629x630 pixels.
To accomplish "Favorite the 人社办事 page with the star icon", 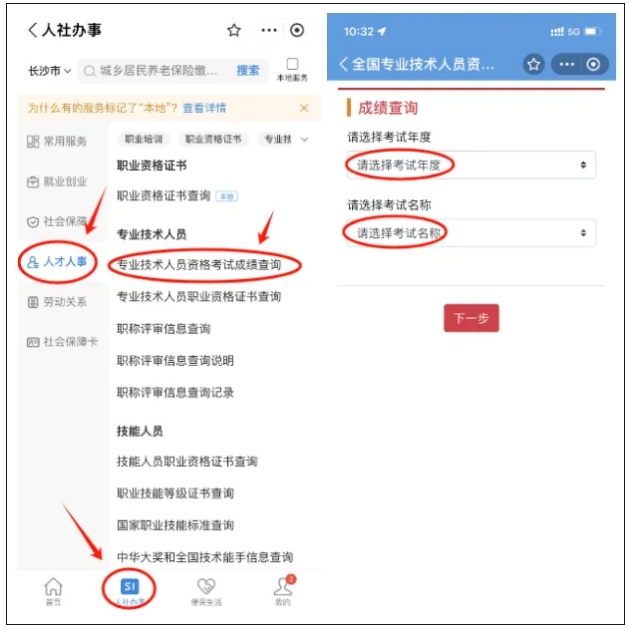I will (x=234, y=30).
